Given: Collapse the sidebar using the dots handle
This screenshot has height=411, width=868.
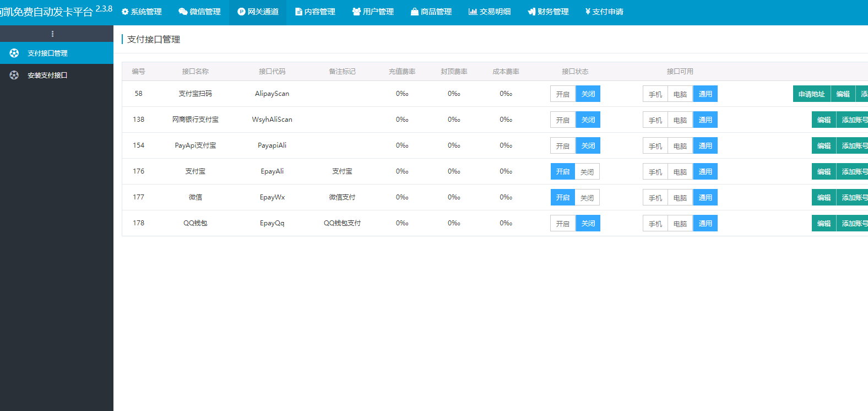Looking at the screenshot, I should pos(52,34).
